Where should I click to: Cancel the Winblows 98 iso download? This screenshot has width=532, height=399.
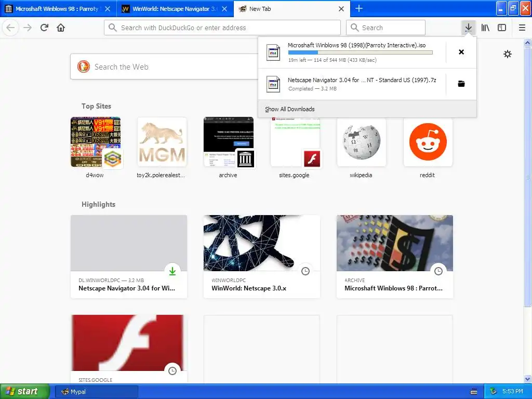click(x=461, y=52)
